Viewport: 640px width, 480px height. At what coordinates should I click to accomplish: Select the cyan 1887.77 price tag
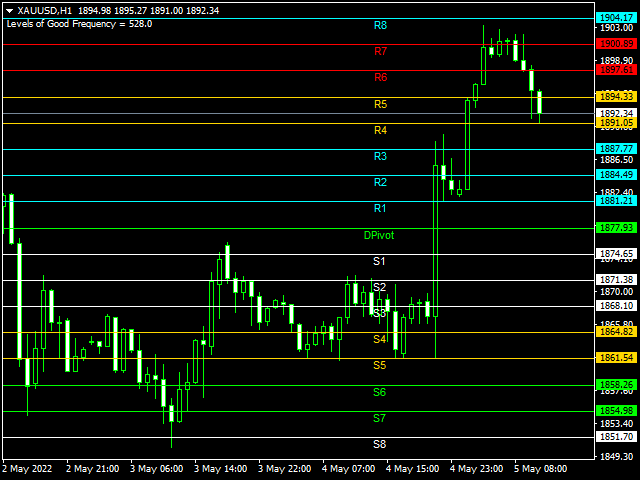(x=616, y=149)
